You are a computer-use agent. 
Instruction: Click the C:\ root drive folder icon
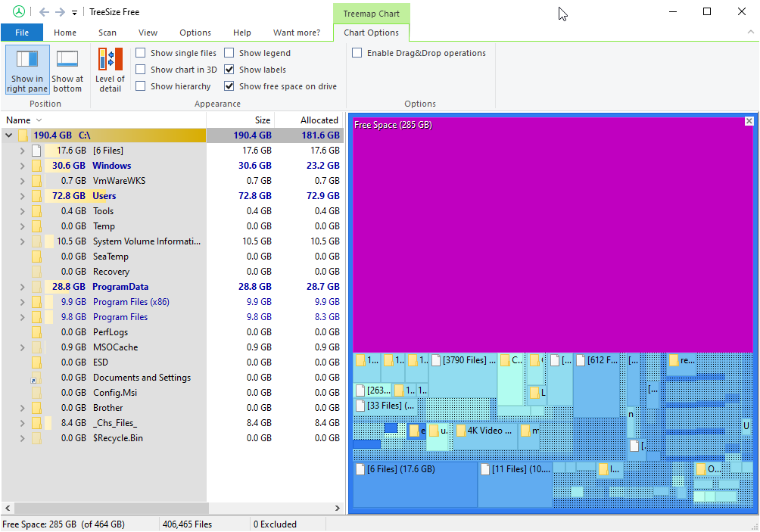[x=23, y=135]
